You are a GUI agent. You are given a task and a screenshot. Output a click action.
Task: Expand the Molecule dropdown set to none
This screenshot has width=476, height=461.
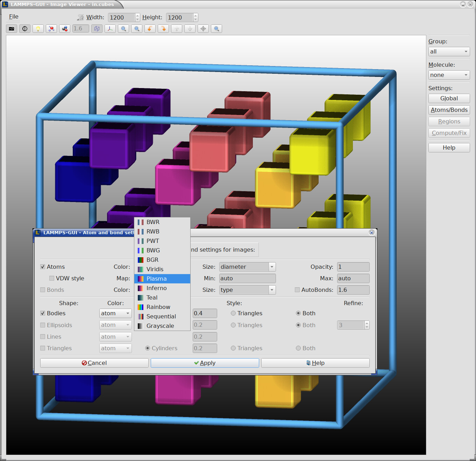pos(449,75)
